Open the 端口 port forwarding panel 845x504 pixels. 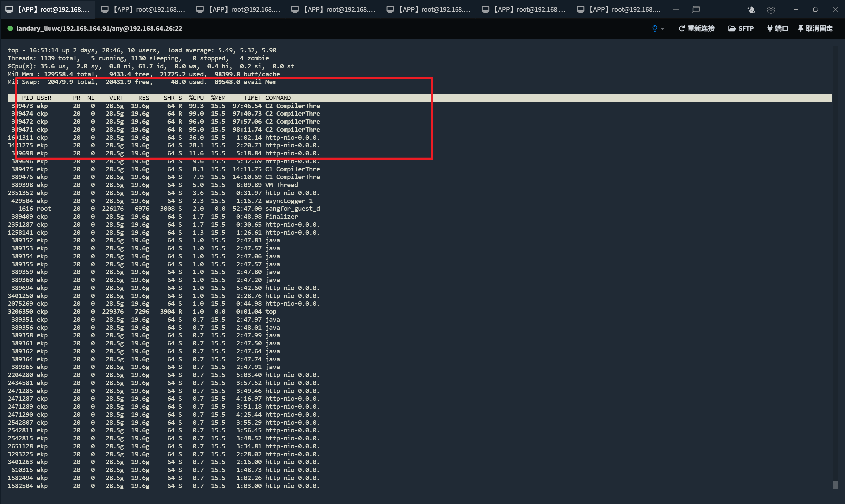778,28
